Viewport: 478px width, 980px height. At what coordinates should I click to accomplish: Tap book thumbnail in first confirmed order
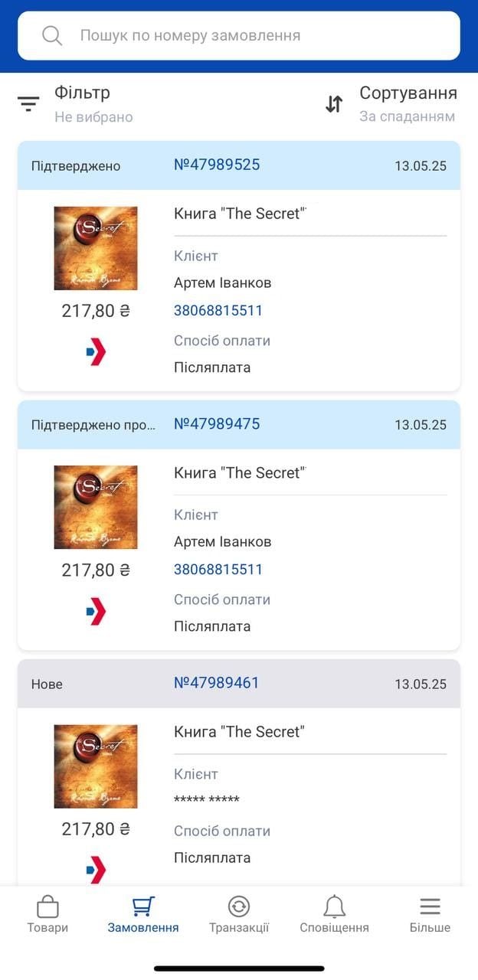(96, 248)
